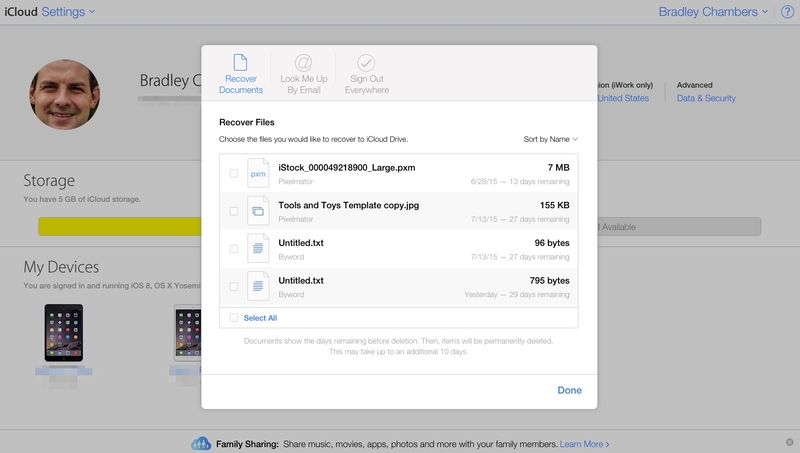Open the Data & Security link
The width and height of the screenshot is (800, 453).
tap(706, 98)
